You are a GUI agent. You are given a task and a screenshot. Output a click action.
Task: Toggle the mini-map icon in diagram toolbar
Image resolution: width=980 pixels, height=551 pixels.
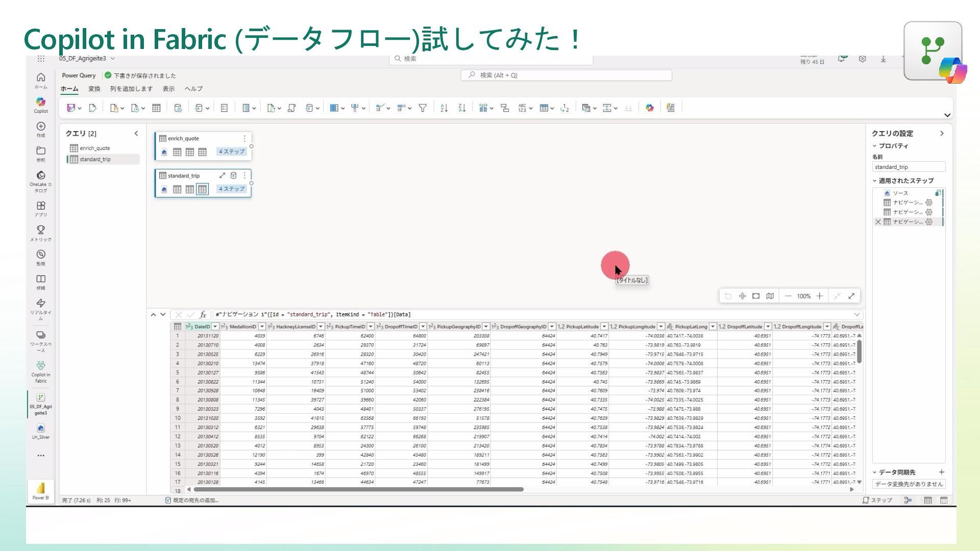click(x=770, y=296)
